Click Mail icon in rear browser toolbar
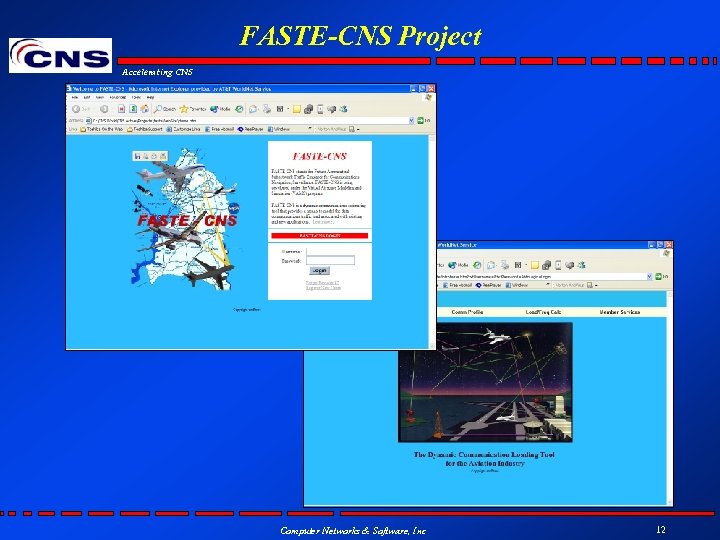This screenshot has width=720, height=540. (x=491, y=265)
